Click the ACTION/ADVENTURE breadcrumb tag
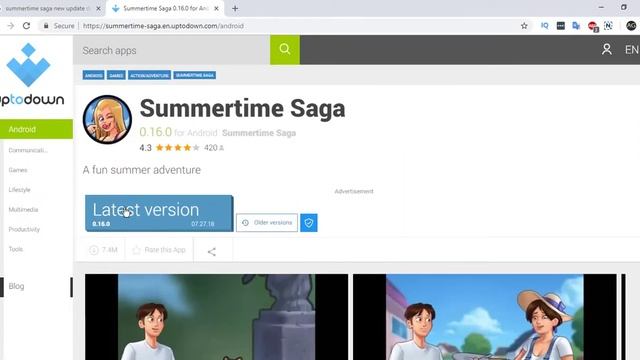The width and height of the screenshot is (640, 360). [x=149, y=76]
